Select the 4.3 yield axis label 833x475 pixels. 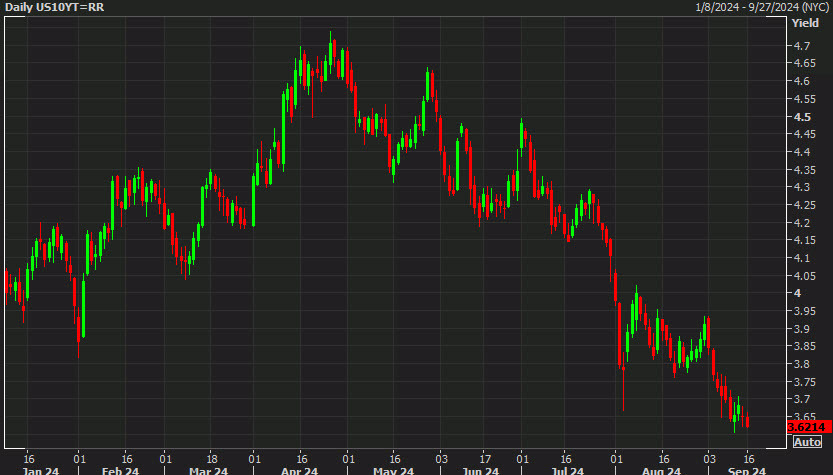click(x=802, y=188)
